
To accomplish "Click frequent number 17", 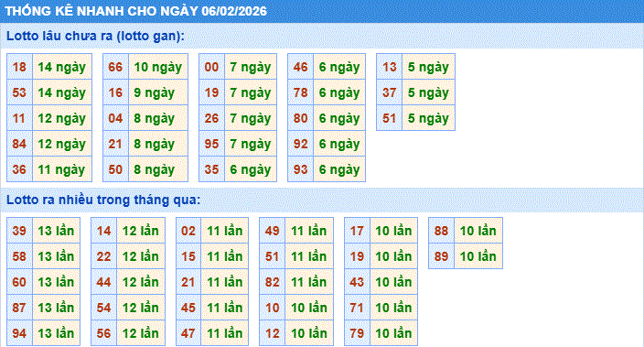I will pos(357,231).
